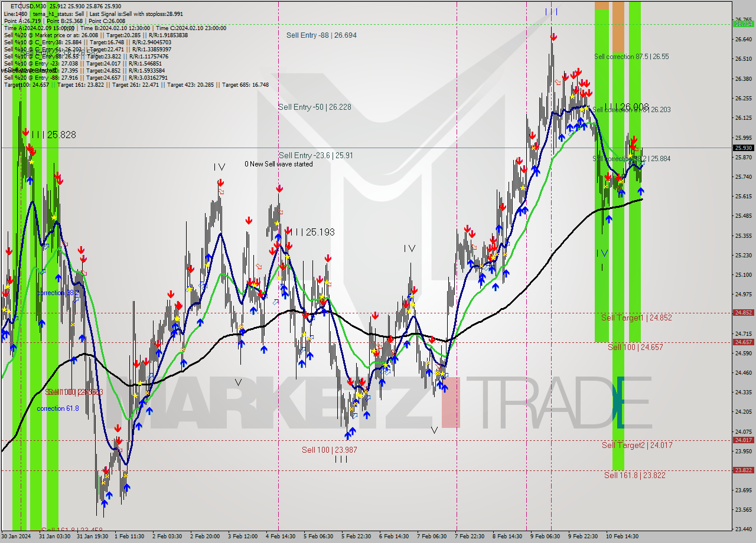This screenshot has height=543, width=756.
Task: Click the 26.640 price axis value
Action: click(x=743, y=40)
